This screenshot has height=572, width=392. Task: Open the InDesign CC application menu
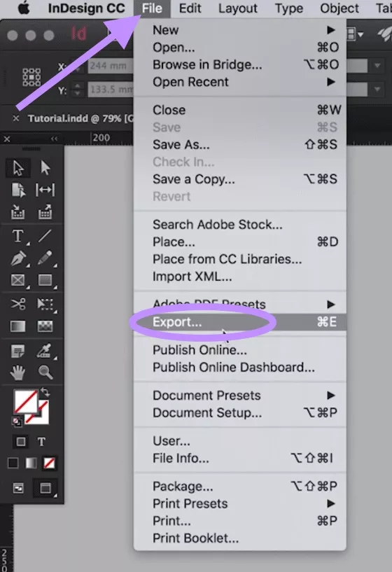86,8
